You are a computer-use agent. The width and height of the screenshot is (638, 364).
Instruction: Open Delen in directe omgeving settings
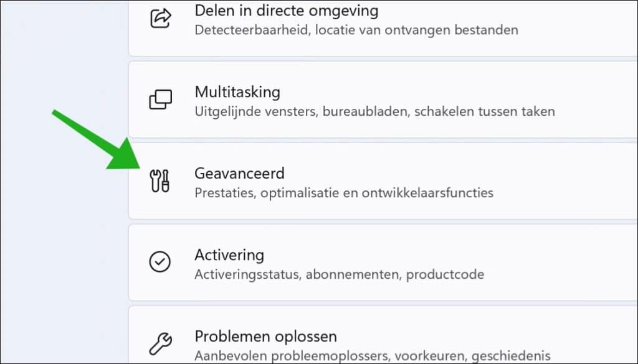coord(287,11)
